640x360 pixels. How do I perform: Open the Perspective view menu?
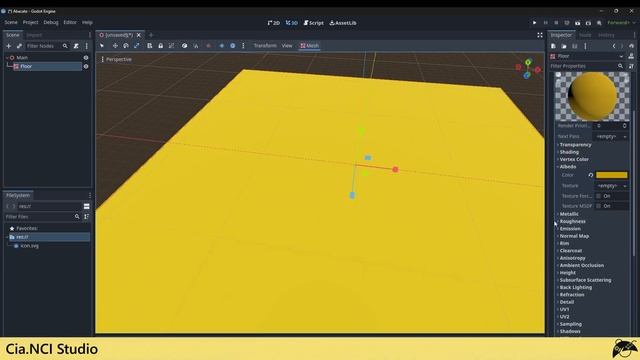(x=116, y=59)
